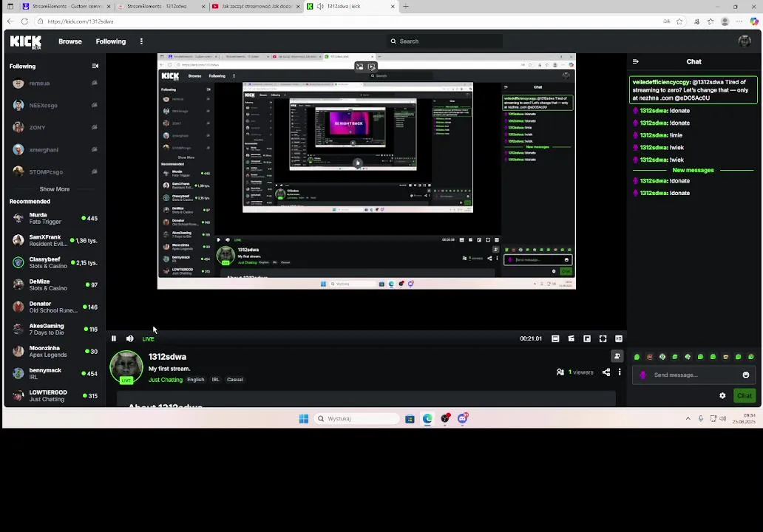Select the Casual tag
This screenshot has width=763, height=532.
(x=235, y=380)
